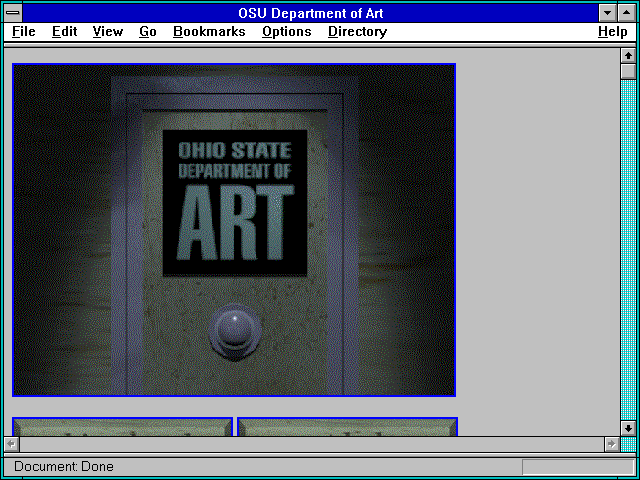640x480 pixels.
Task: Maximize the OSU Department of Art window
Action: pos(627,13)
